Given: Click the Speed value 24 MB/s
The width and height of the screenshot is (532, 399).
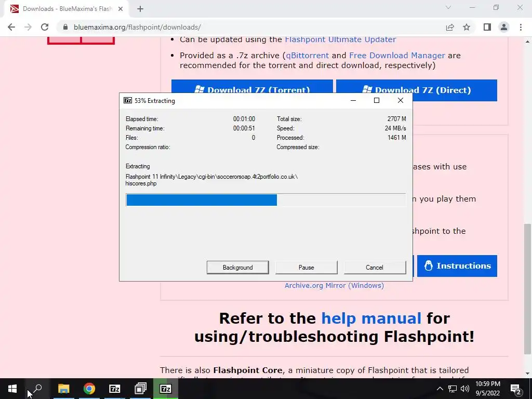Looking at the screenshot, I should pos(395,128).
